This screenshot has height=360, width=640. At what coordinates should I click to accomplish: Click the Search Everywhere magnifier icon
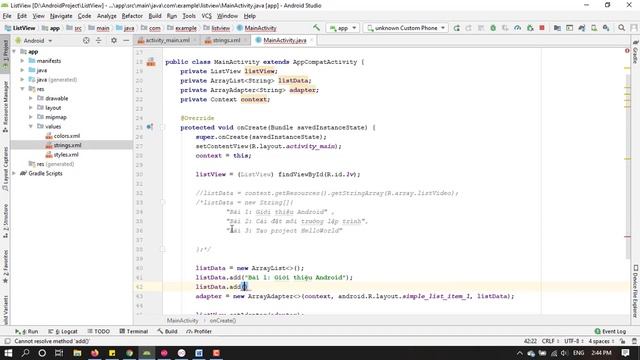pyautogui.click(x=621, y=28)
